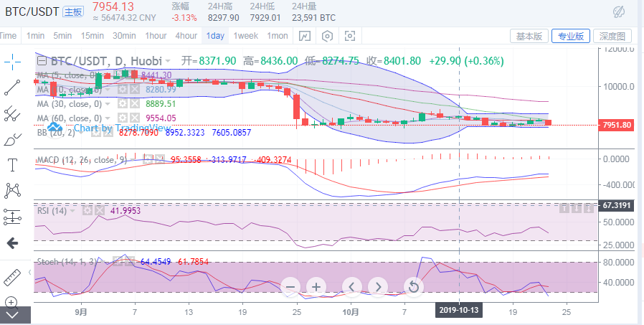Click the 7951.80 price label on axis

(617, 125)
